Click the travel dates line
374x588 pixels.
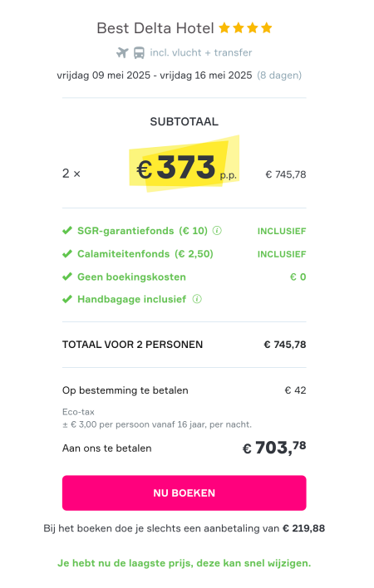tap(180, 76)
